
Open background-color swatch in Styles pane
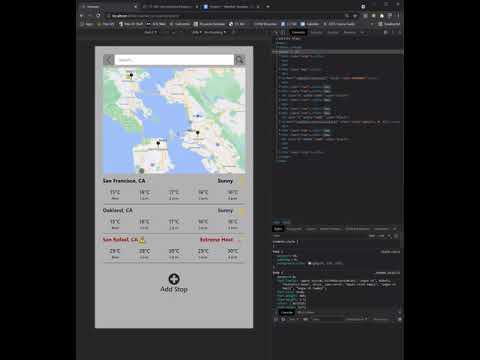(309, 263)
